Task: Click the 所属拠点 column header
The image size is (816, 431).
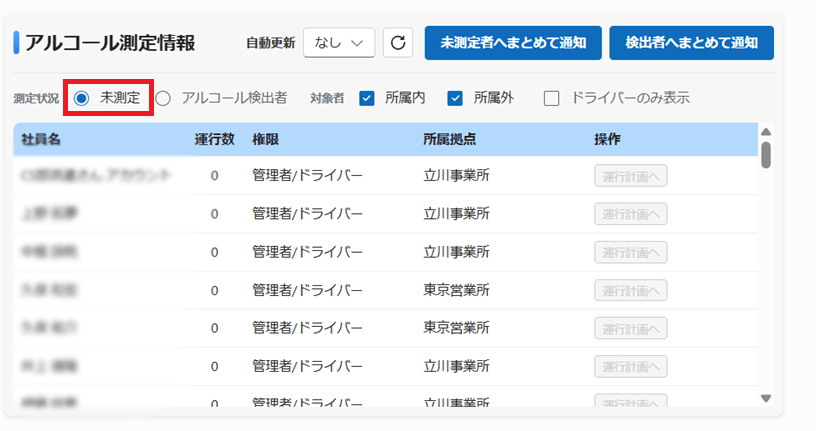Action: coord(450,140)
